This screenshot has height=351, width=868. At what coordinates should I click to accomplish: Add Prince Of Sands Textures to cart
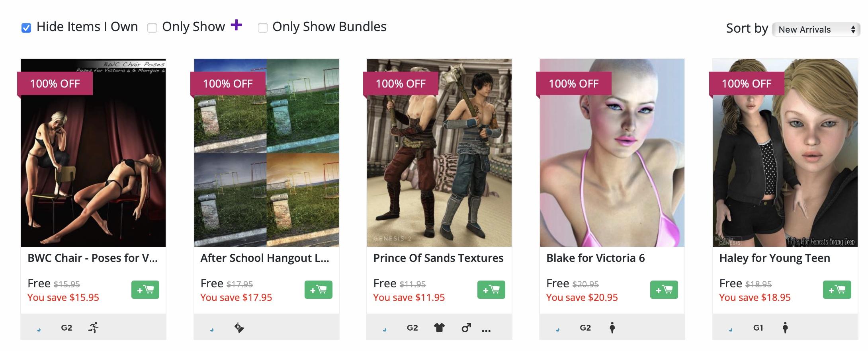pyautogui.click(x=491, y=290)
